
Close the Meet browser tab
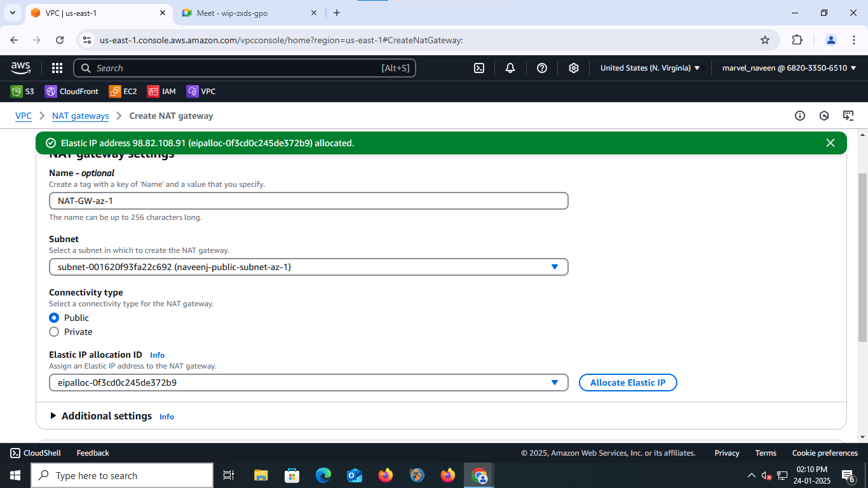[314, 13]
